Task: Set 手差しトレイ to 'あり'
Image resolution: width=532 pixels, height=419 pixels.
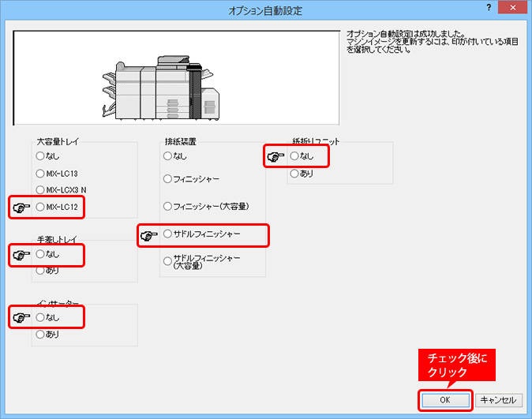Action: pos(40,271)
